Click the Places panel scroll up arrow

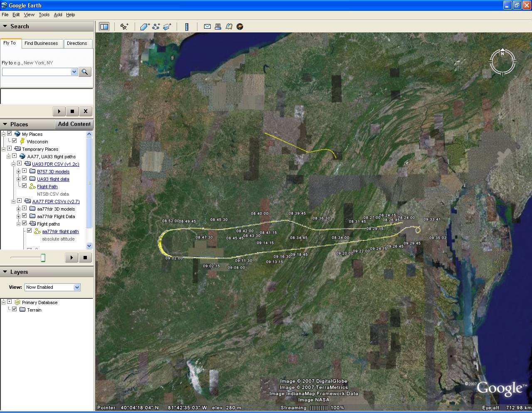(x=89, y=134)
